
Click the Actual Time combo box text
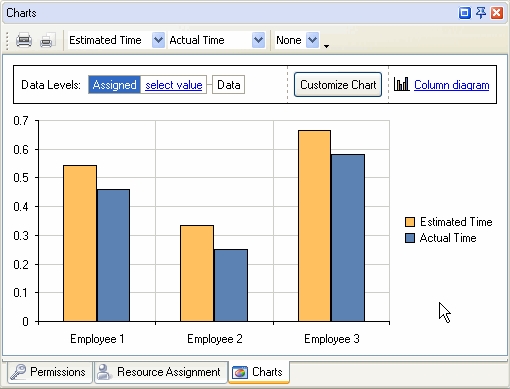point(197,40)
